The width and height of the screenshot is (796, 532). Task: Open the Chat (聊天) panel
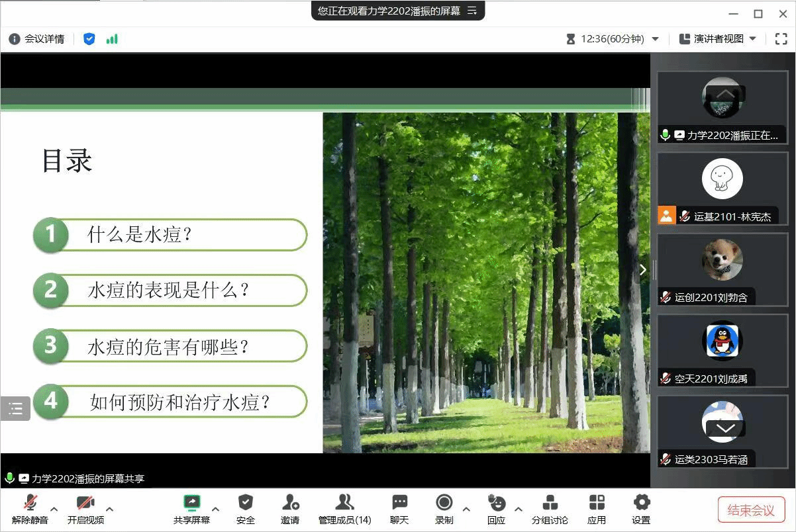399,503
